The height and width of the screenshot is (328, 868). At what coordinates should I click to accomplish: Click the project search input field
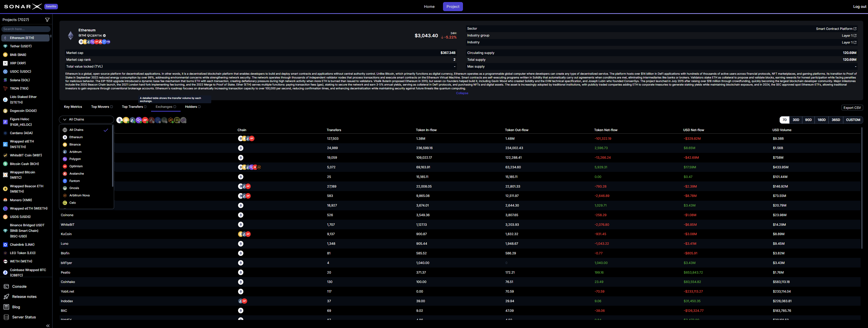tap(26, 29)
